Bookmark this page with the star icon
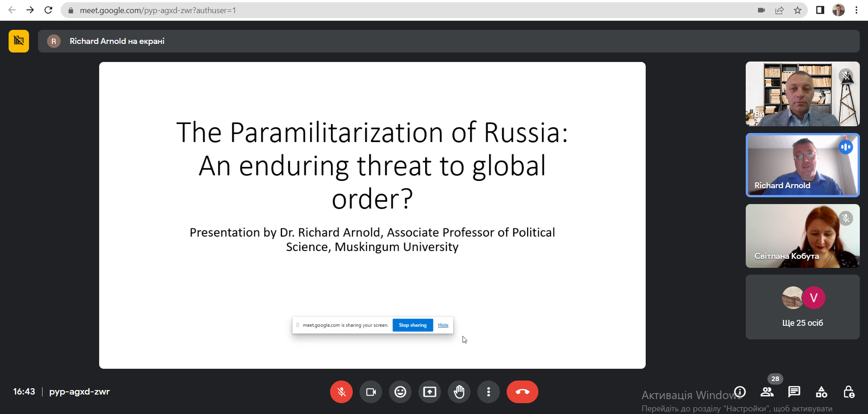This screenshot has height=414, width=868. (x=797, y=10)
